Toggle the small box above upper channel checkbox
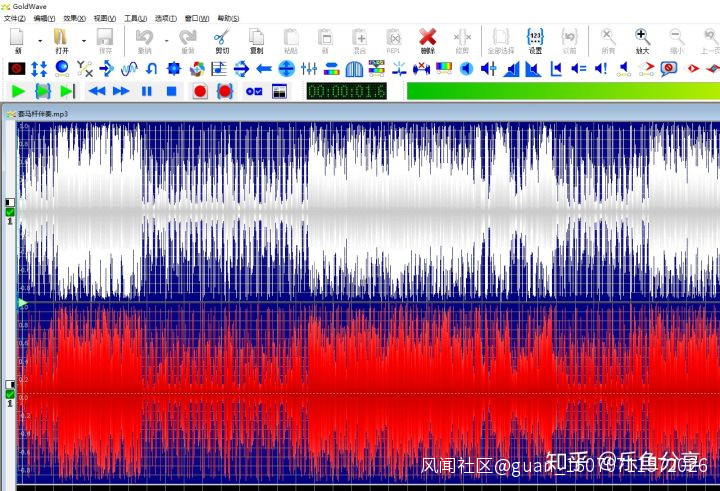 (10, 202)
